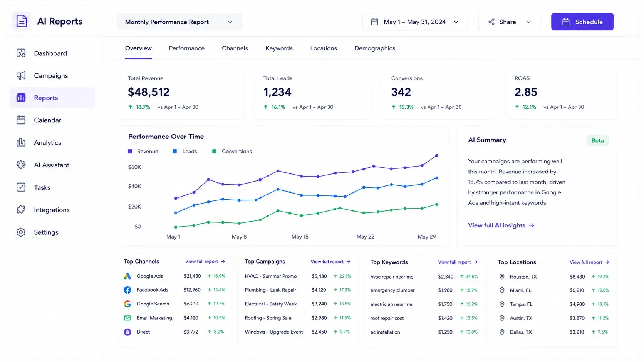Click the Total Revenue $48,512 value

tap(149, 92)
